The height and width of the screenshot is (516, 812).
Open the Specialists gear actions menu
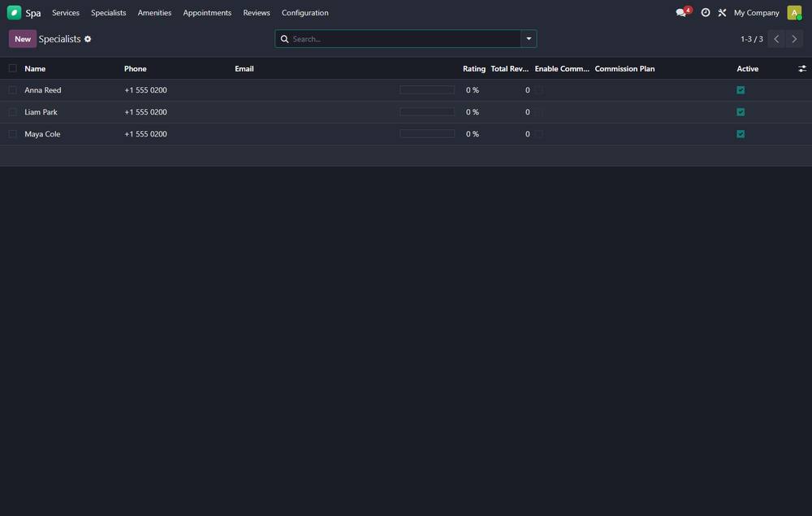88,39
